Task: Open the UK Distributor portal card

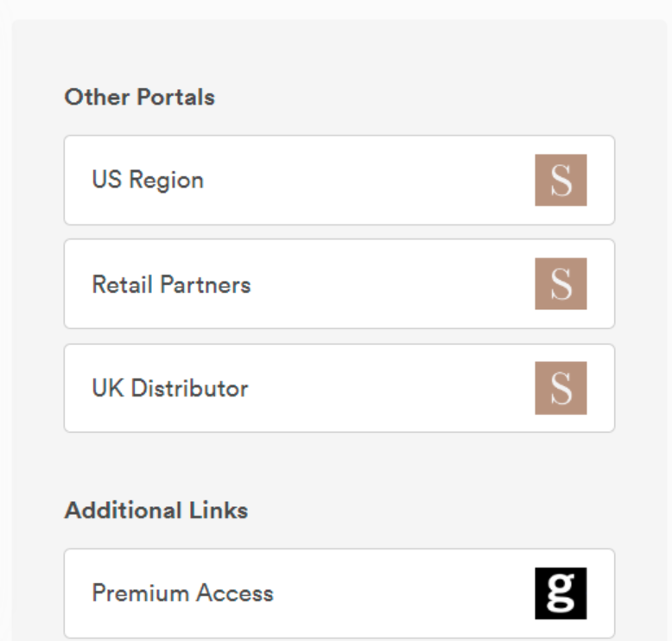Action: coord(339,388)
